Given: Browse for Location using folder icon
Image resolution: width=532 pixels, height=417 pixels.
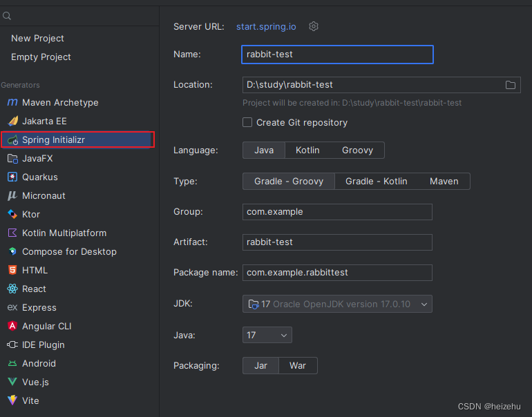Looking at the screenshot, I should pos(511,85).
